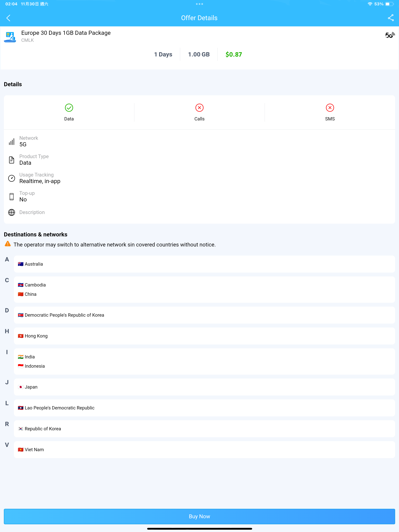Screen dimensions: 399x532
Task: Tap the red SMS cross icon
Action: tap(330, 108)
